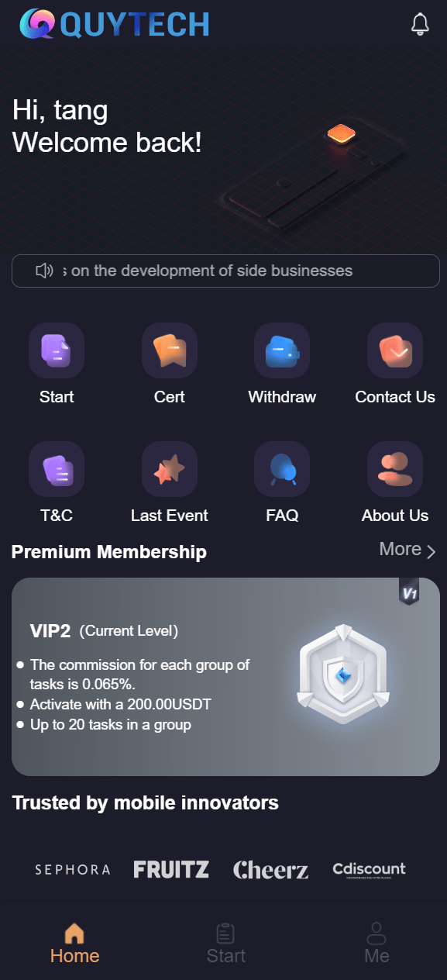This screenshot has width=447, height=980.
Task: Expand Premium Membership with More arrow
Action: tap(407, 550)
